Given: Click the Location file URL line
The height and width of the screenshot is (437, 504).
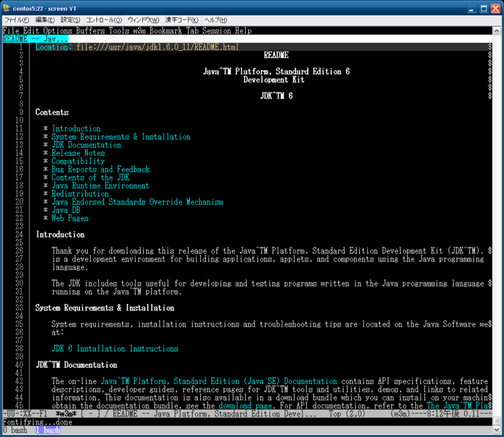Looking at the screenshot, I should coord(137,47).
